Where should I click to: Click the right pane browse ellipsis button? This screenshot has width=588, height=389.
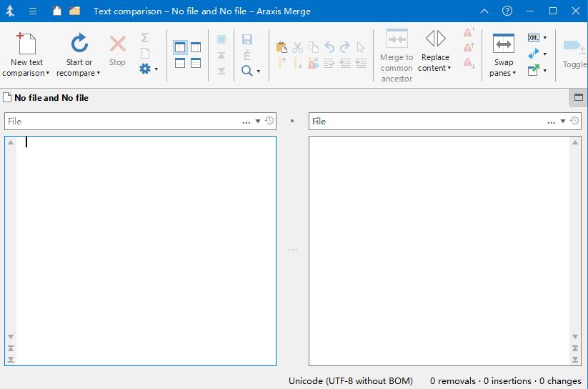(552, 122)
